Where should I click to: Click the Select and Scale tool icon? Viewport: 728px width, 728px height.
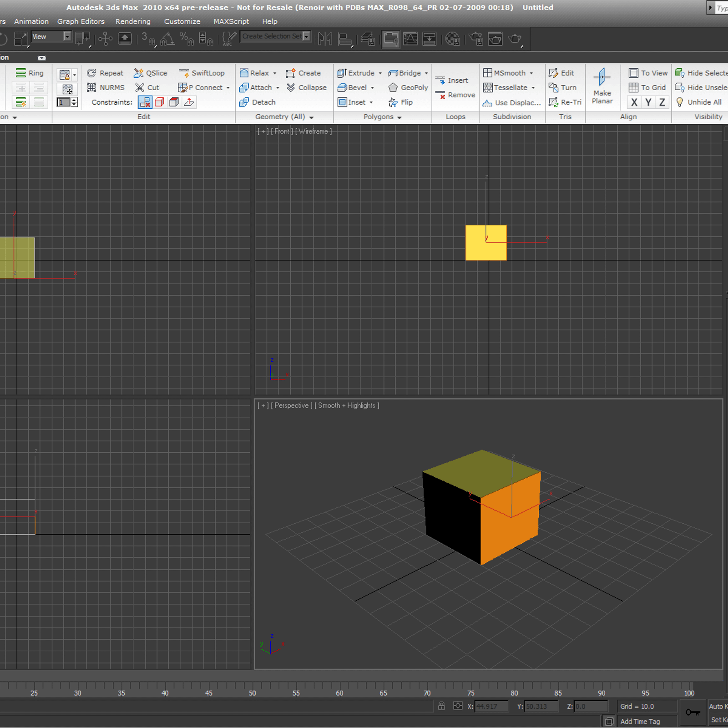point(21,39)
